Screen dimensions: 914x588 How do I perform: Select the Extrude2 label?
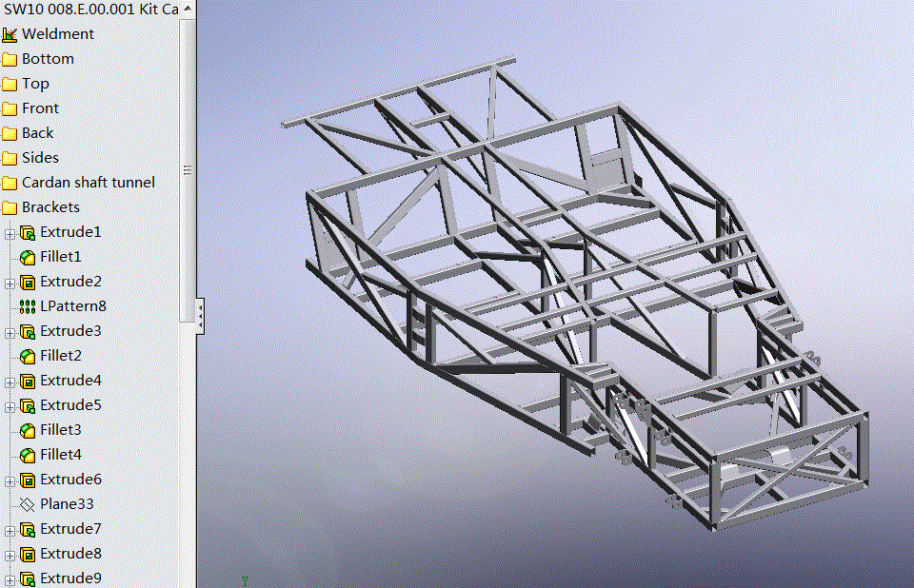point(70,282)
